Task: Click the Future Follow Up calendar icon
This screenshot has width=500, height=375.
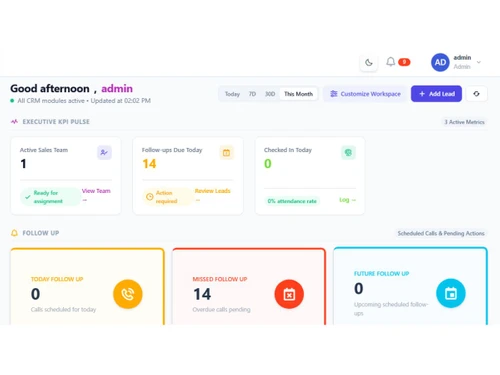Action: click(451, 293)
